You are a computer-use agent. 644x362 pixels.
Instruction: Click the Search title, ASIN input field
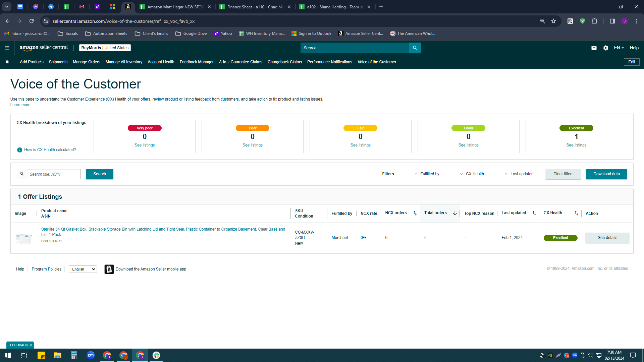pos(54,174)
